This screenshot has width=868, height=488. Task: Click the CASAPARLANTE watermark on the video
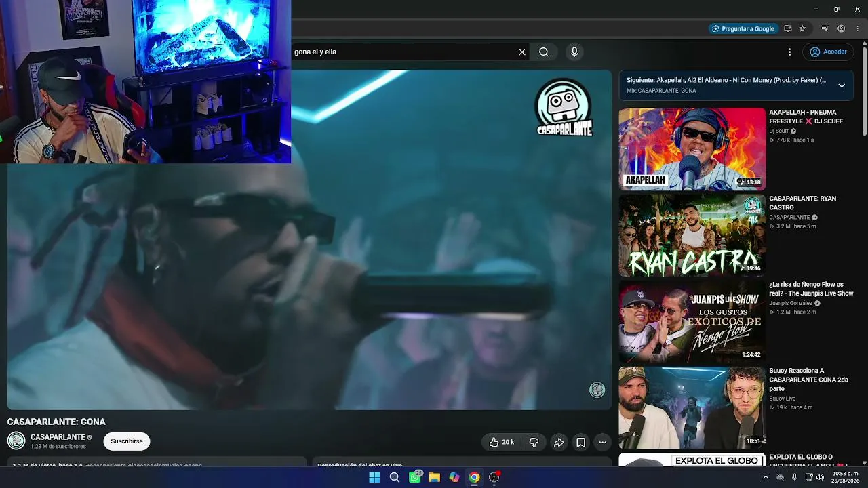[564, 107]
